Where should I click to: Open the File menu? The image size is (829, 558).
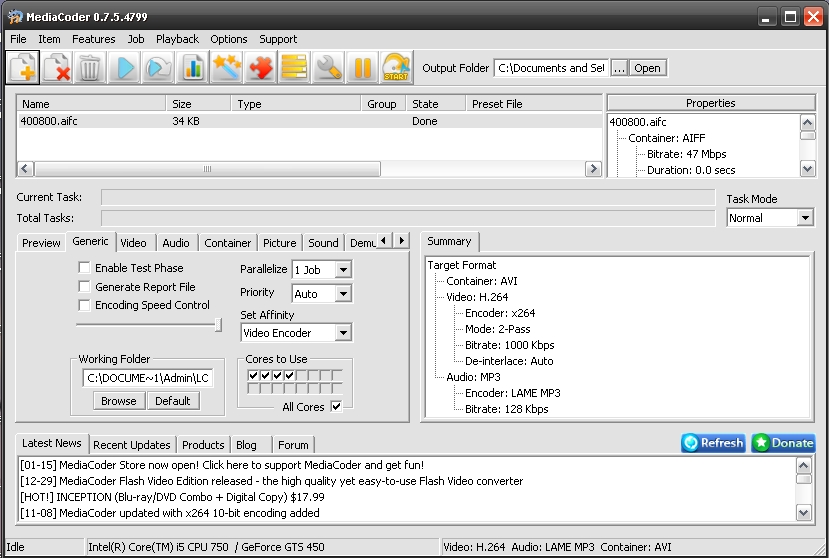(x=18, y=39)
